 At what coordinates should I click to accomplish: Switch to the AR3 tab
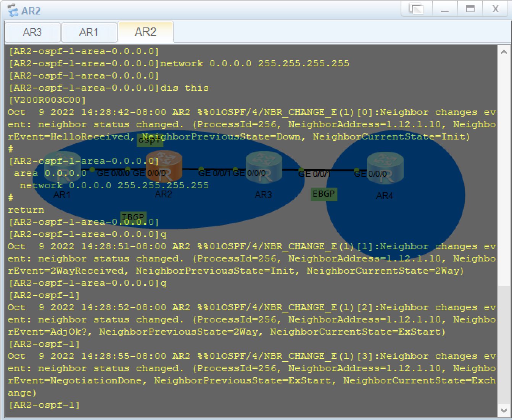32,32
